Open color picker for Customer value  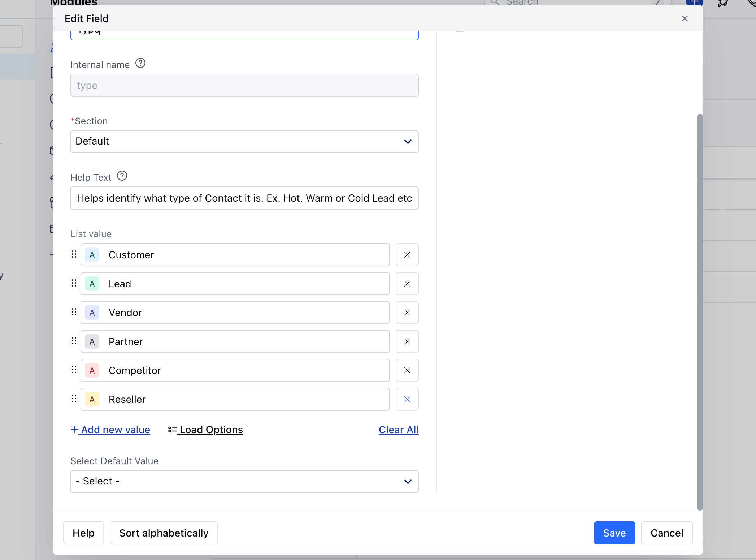click(92, 255)
